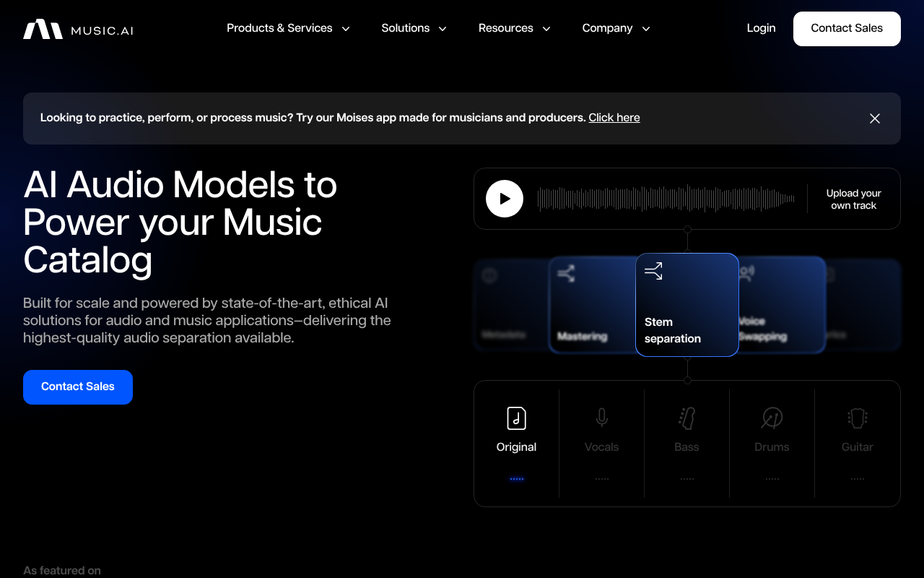Click the white Contact Sales header button
This screenshot has width=924, height=578.
(x=847, y=29)
